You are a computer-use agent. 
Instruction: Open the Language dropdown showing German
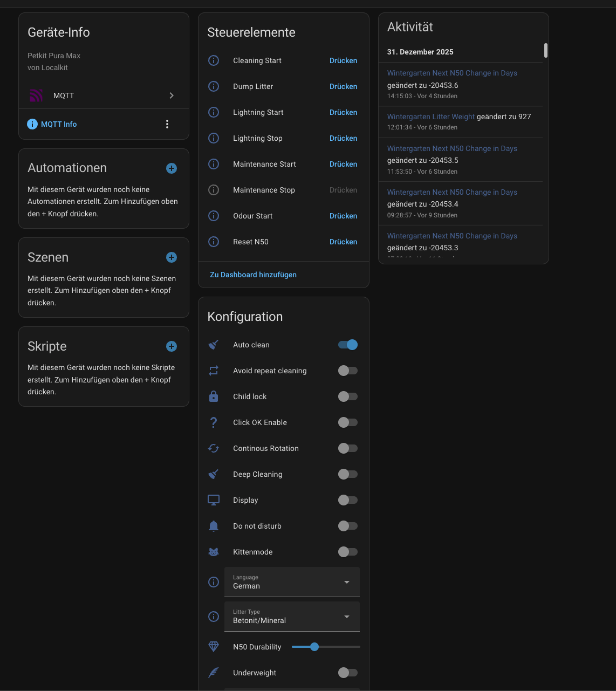(x=292, y=582)
